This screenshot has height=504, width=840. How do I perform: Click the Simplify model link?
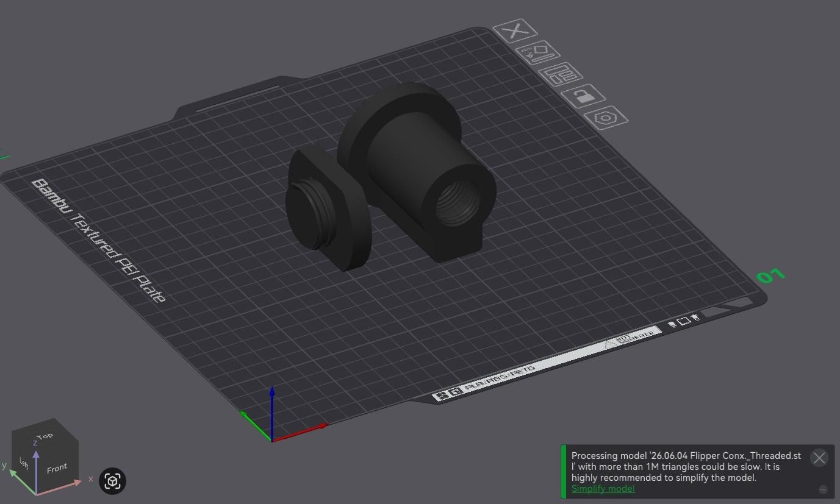tap(603, 489)
